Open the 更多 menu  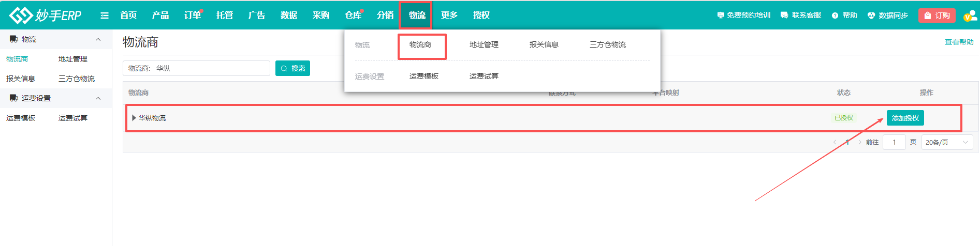449,16
